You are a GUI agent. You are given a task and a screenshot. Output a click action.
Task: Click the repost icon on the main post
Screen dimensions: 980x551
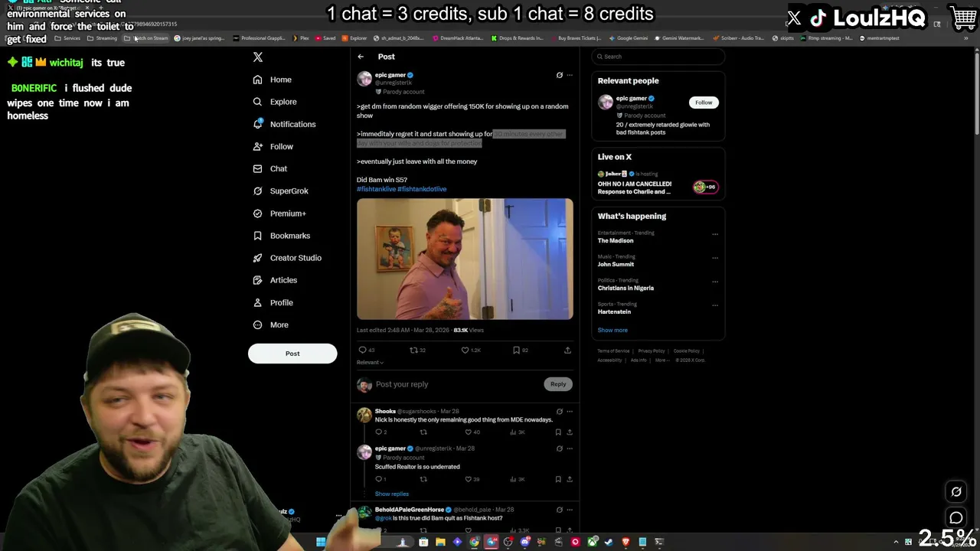(x=414, y=350)
